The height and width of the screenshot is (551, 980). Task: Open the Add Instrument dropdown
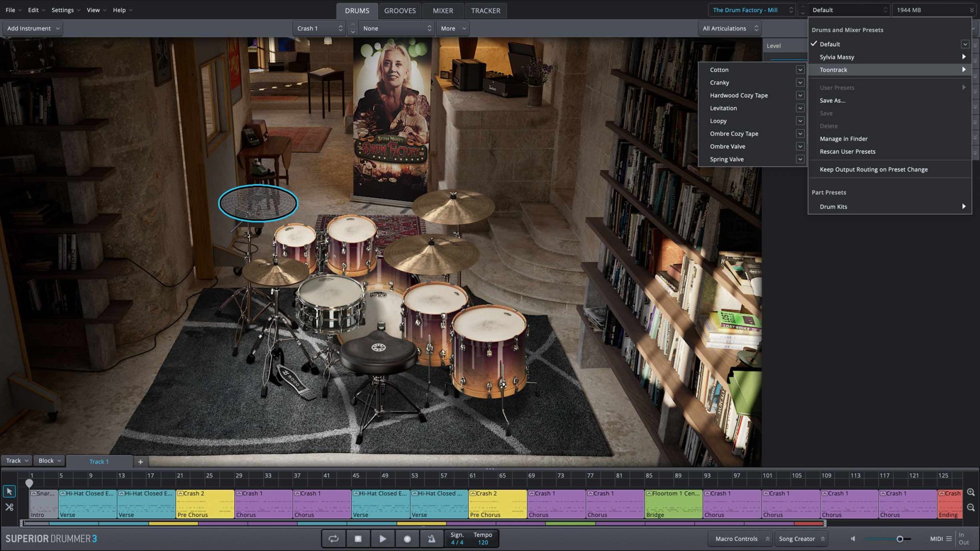[33, 28]
